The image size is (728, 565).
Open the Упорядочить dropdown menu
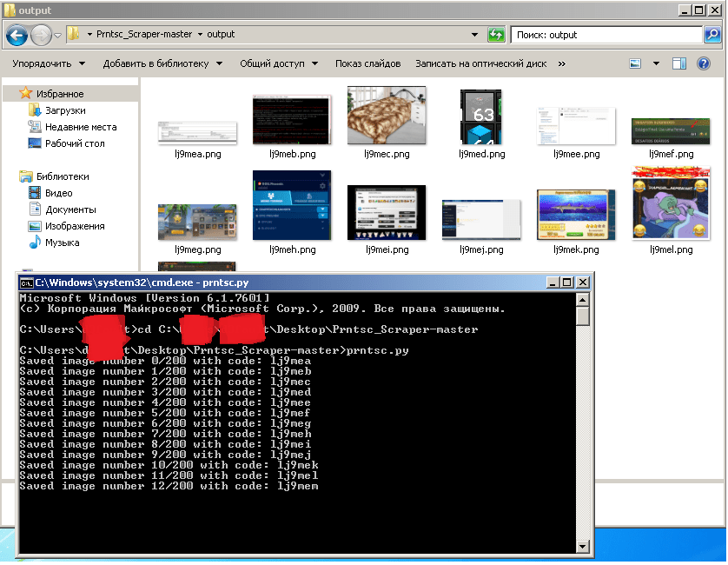[x=49, y=63]
